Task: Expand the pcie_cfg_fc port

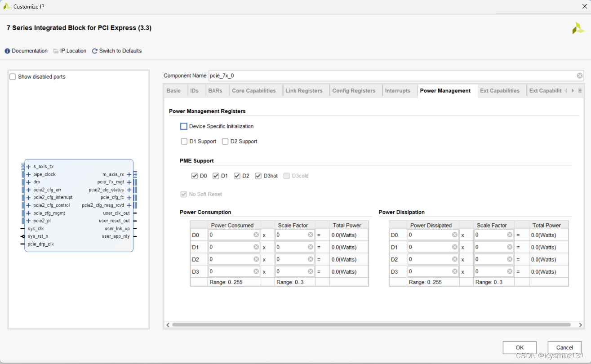Action: [x=129, y=198]
